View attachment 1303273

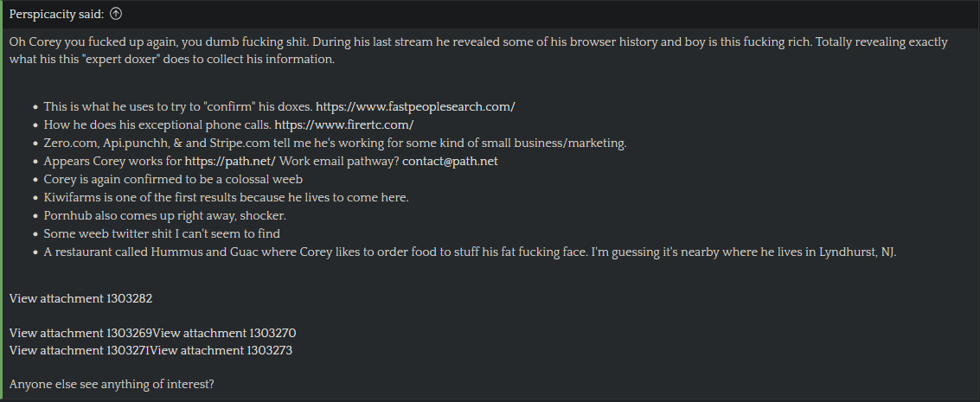coord(221,350)
